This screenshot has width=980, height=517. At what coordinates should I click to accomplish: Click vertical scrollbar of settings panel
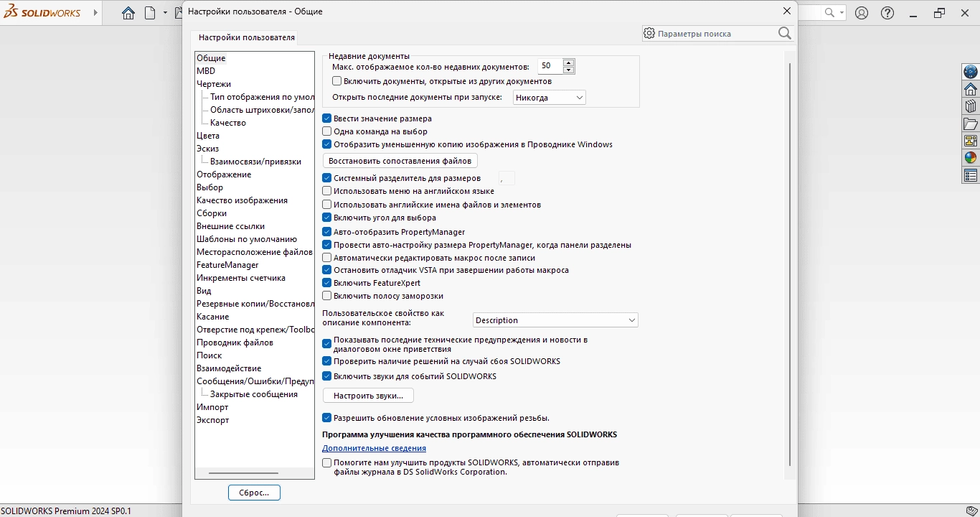(790, 264)
